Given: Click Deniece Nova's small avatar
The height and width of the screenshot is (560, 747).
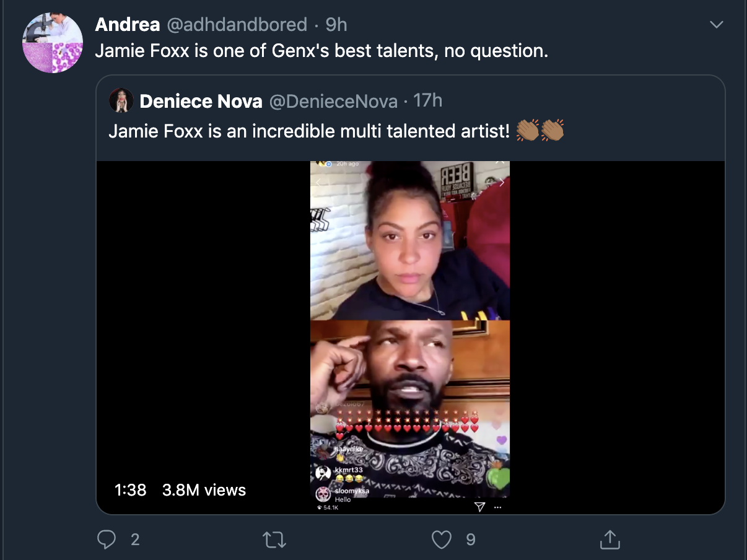Looking at the screenshot, I should point(121,100).
